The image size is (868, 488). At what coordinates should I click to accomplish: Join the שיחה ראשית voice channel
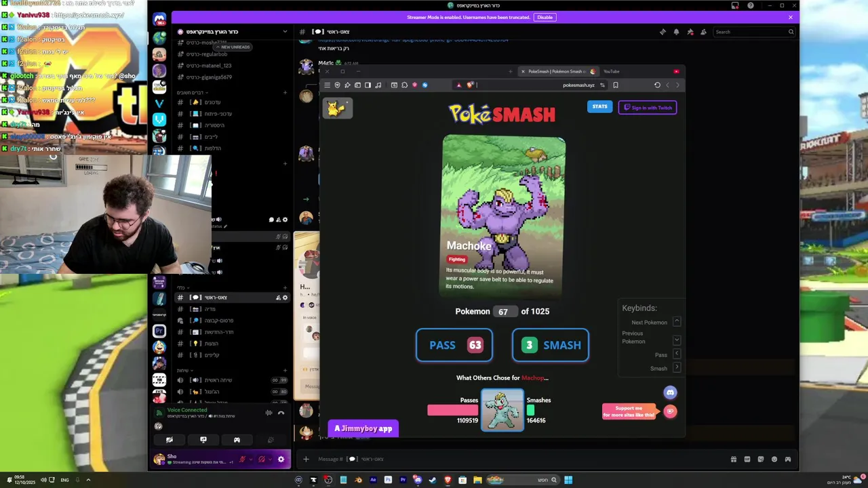233,380
